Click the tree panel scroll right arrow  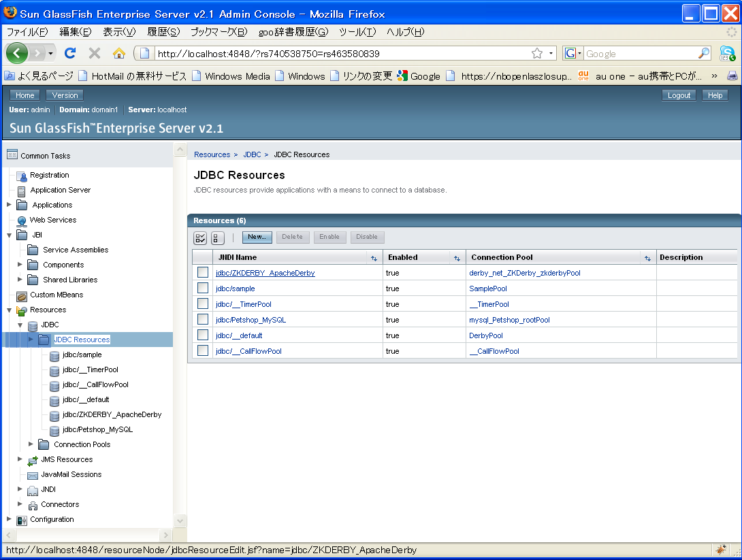tap(165, 536)
